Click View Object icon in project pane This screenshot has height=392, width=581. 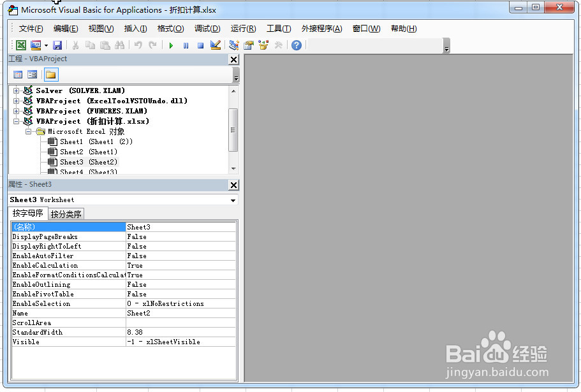pos(33,75)
